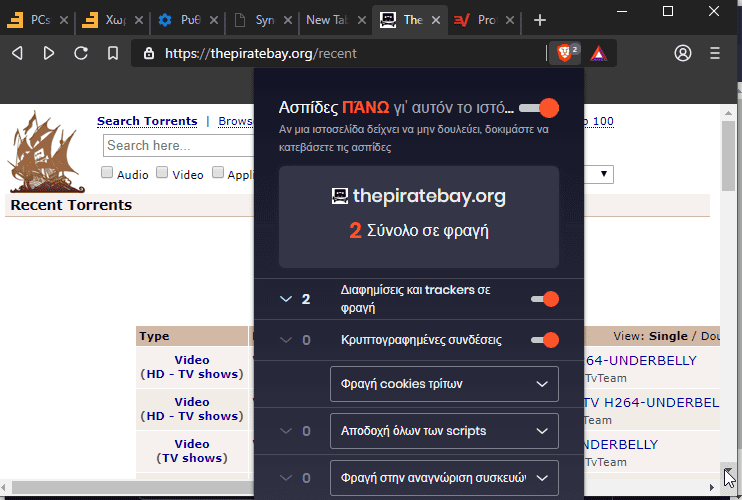742x500 pixels.
Task: Open the Top 100 link
Action: click(x=599, y=121)
